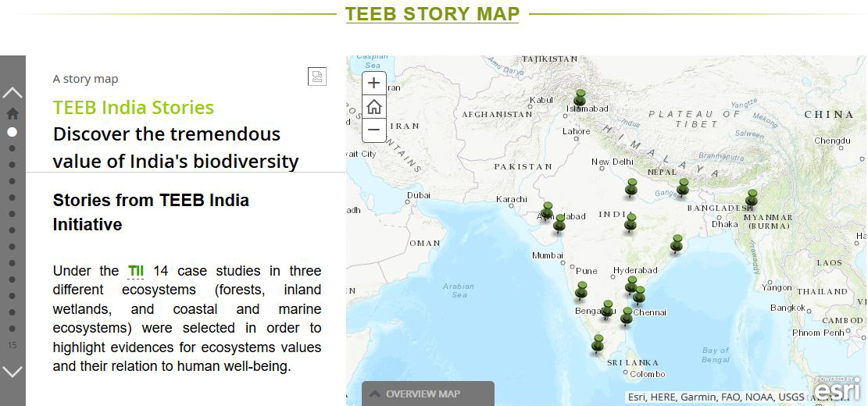Click 'A story map' label
The image size is (868, 406).
pyautogui.click(x=86, y=79)
